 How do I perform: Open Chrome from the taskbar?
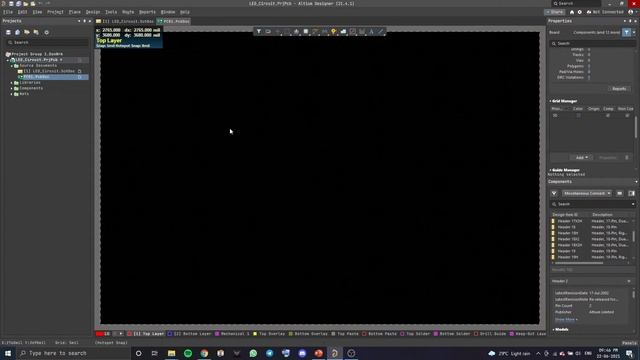(204, 353)
